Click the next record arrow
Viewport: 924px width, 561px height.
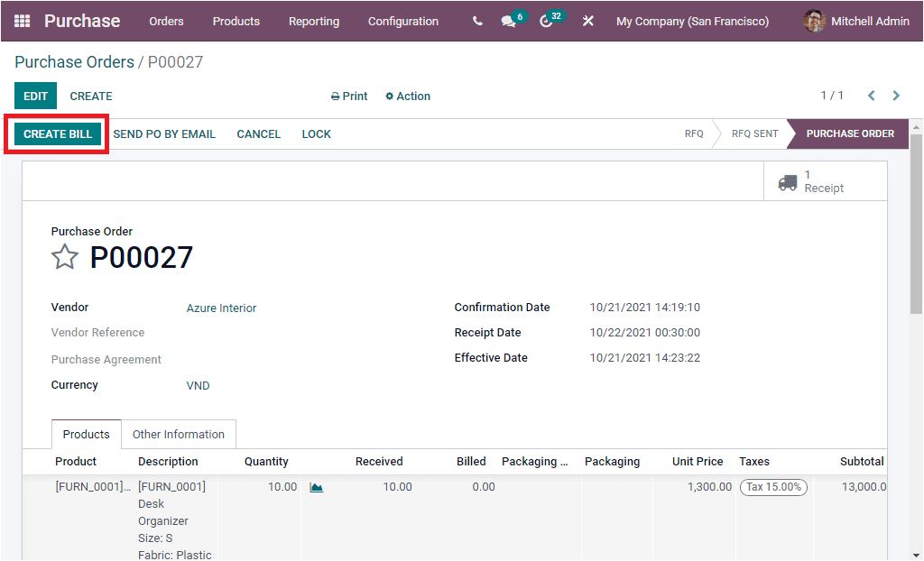click(896, 95)
